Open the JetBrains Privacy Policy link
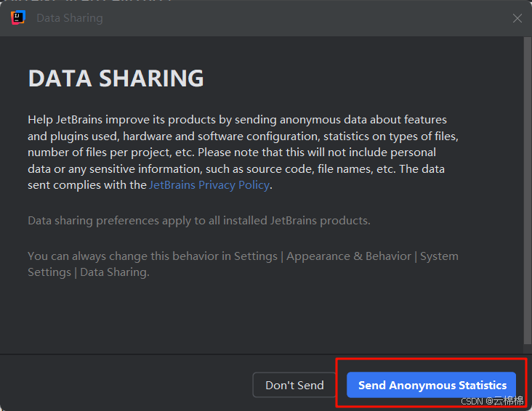 point(209,185)
